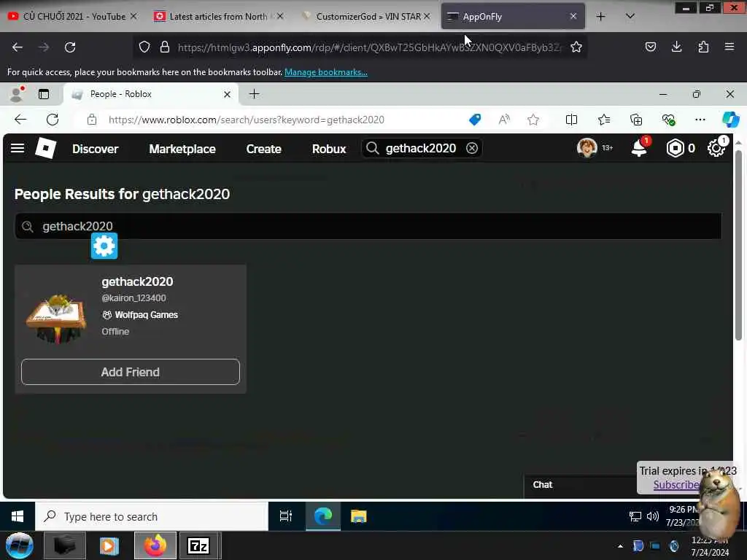Click the Add Friend button

131,372
